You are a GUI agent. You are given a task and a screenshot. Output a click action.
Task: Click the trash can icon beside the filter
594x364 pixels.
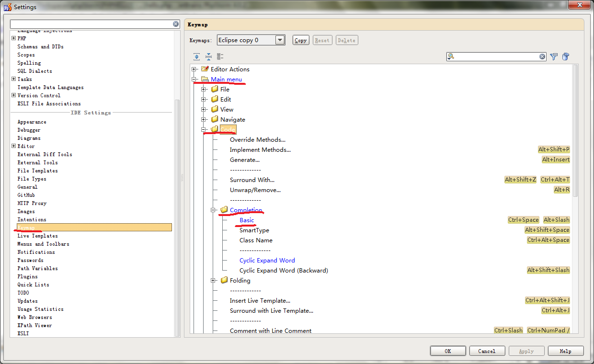(566, 57)
